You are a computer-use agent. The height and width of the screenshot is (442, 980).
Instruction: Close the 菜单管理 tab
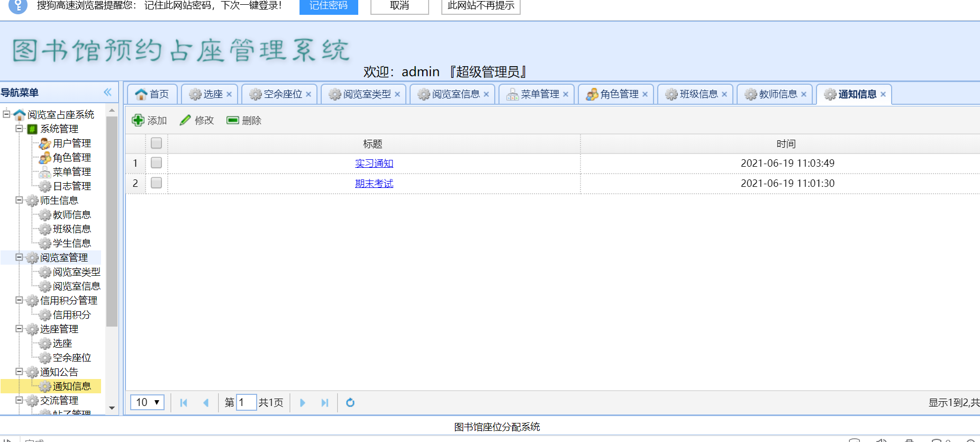[x=566, y=94]
